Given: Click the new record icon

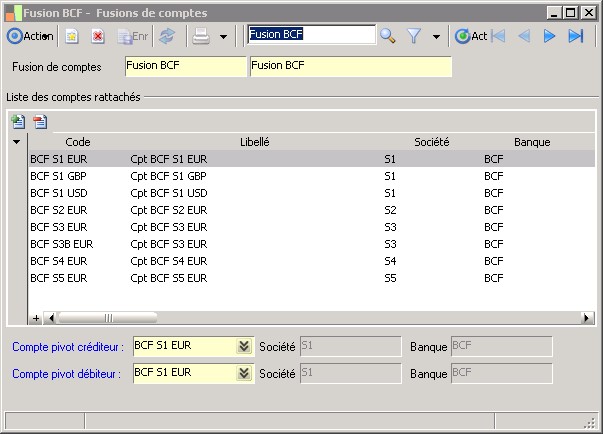Looking at the screenshot, I should (x=71, y=36).
